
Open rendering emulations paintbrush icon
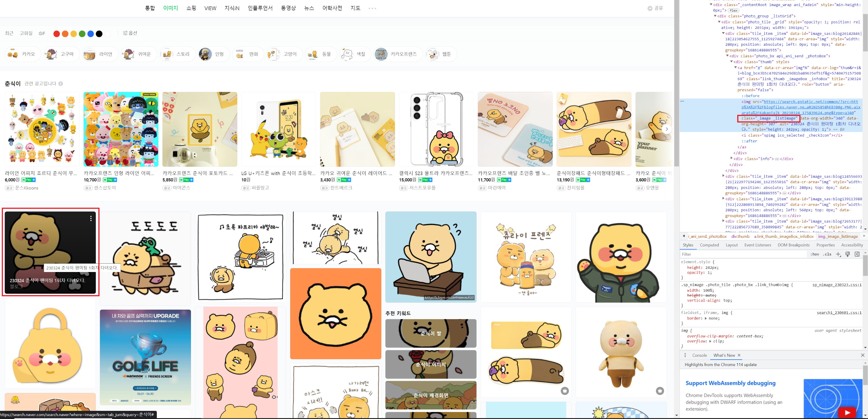point(847,254)
